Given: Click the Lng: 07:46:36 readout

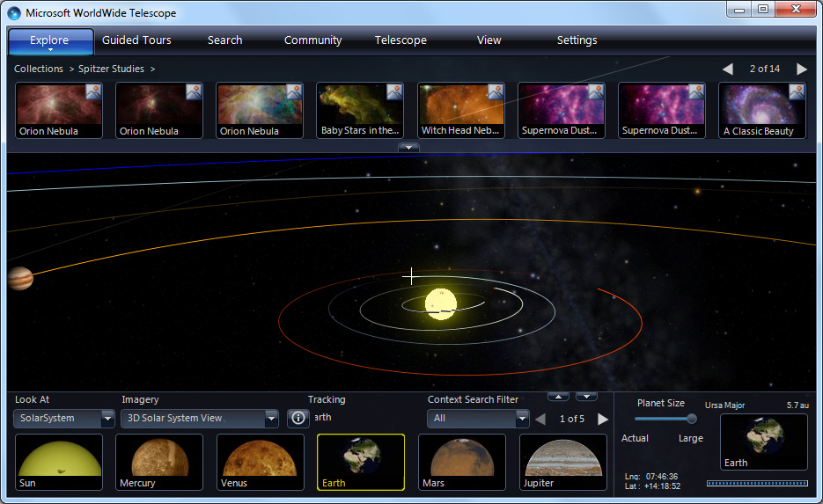Looking at the screenshot, I should [650, 476].
